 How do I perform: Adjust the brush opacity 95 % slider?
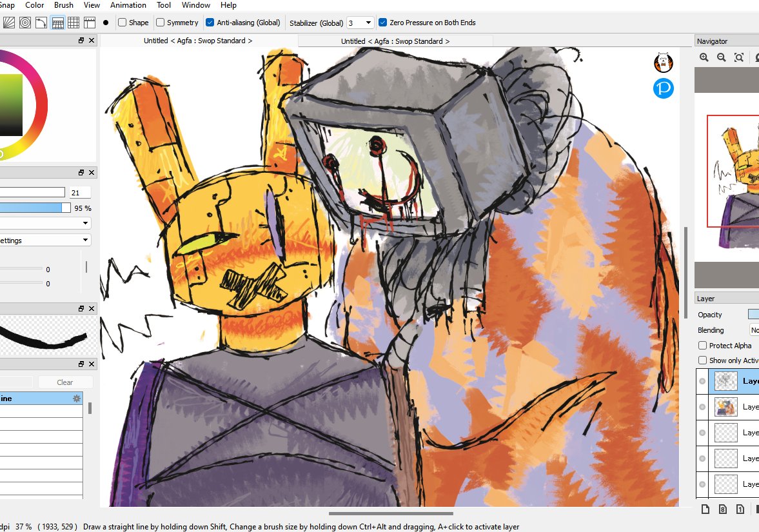click(35, 208)
